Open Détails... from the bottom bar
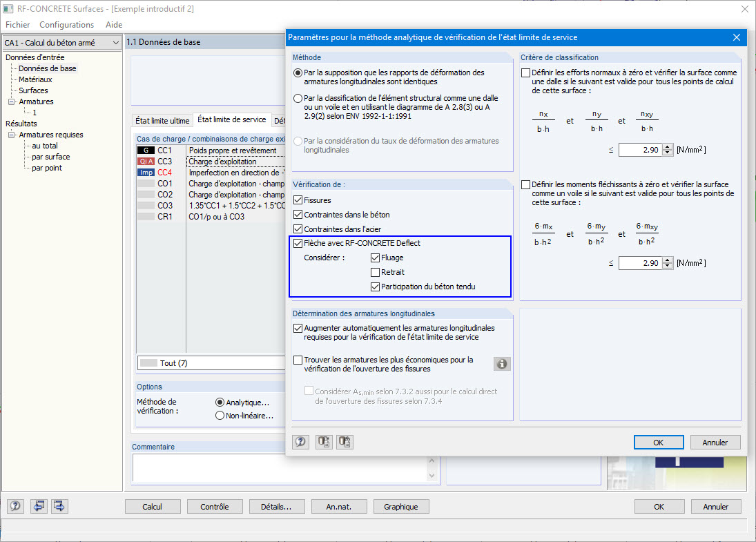The height and width of the screenshot is (542, 756). [276, 507]
